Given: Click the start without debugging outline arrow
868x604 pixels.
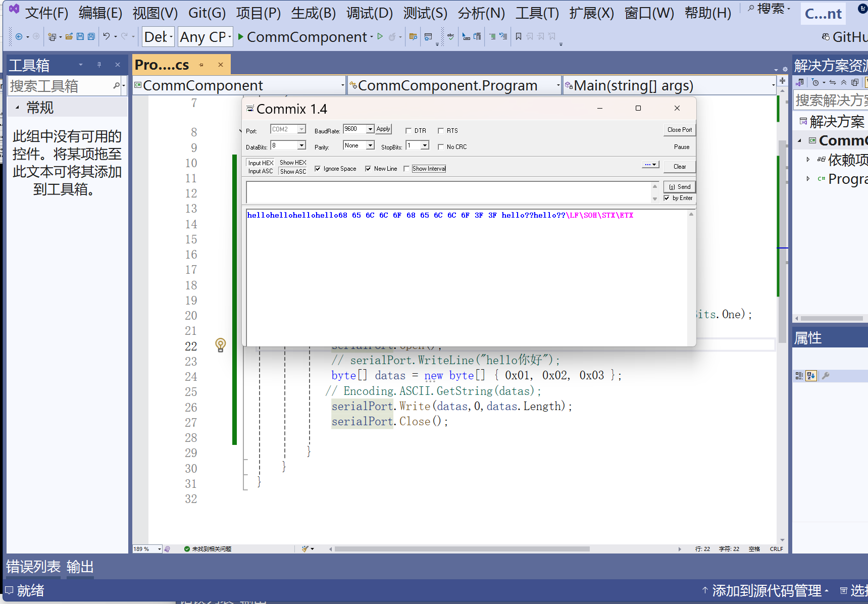Looking at the screenshot, I should click(380, 36).
